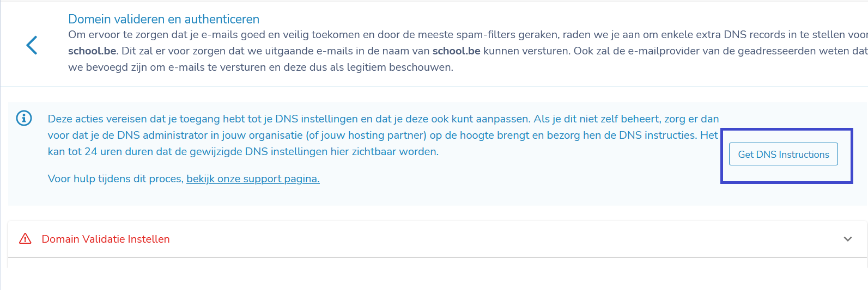Click the empty panel area below Domain Validatie header
This screenshot has height=290, width=868.
pyautogui.click(x=437, y=263)
